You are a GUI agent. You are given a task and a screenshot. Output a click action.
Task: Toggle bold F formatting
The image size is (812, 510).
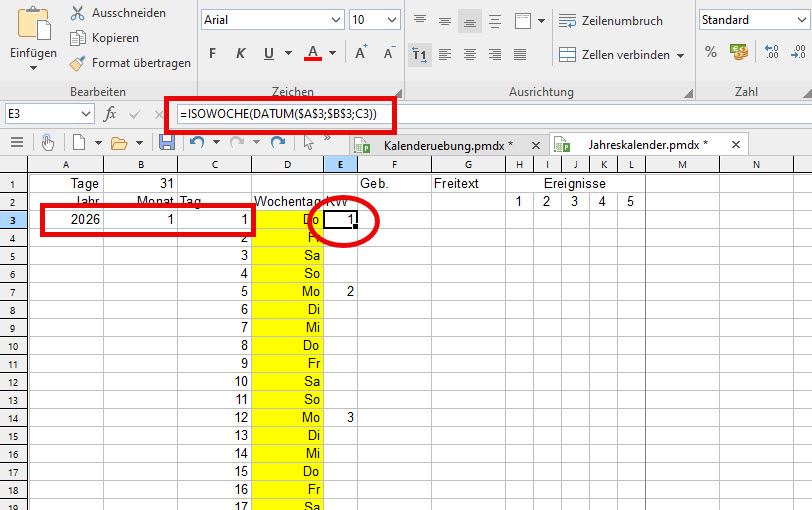(x=212, y=53)
